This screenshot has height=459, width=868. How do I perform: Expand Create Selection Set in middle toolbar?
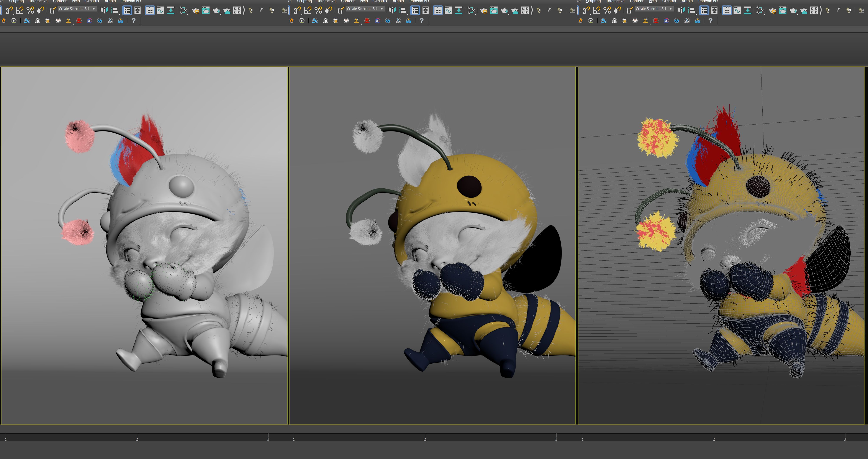pos(382,9)
